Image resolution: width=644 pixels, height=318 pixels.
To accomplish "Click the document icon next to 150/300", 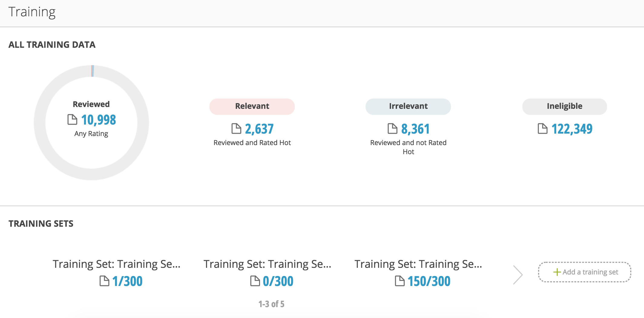I will (x=399, y=281).
